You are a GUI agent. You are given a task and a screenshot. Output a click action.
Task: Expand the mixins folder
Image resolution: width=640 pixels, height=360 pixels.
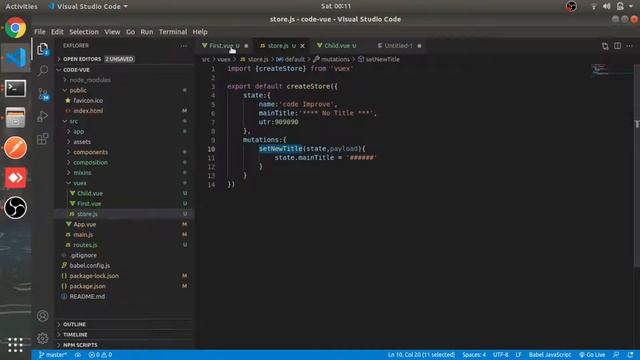pyautogui.click(x=124, y=173)
